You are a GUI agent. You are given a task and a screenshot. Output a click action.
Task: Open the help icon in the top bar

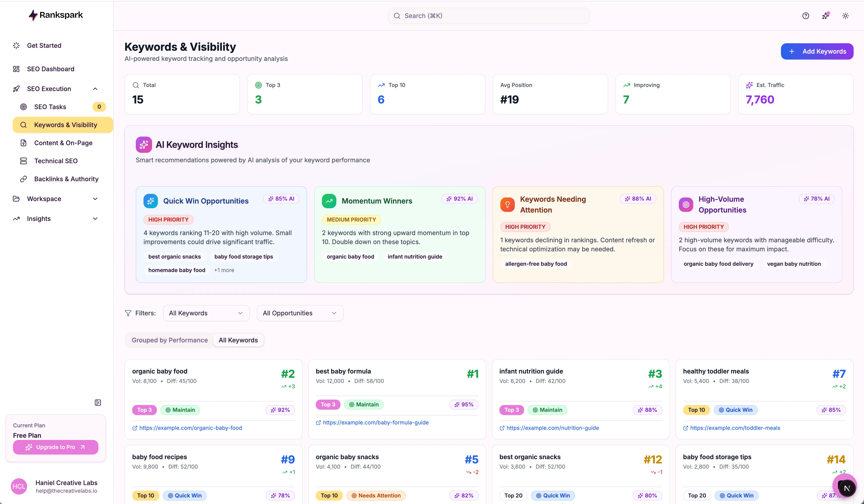806,15
